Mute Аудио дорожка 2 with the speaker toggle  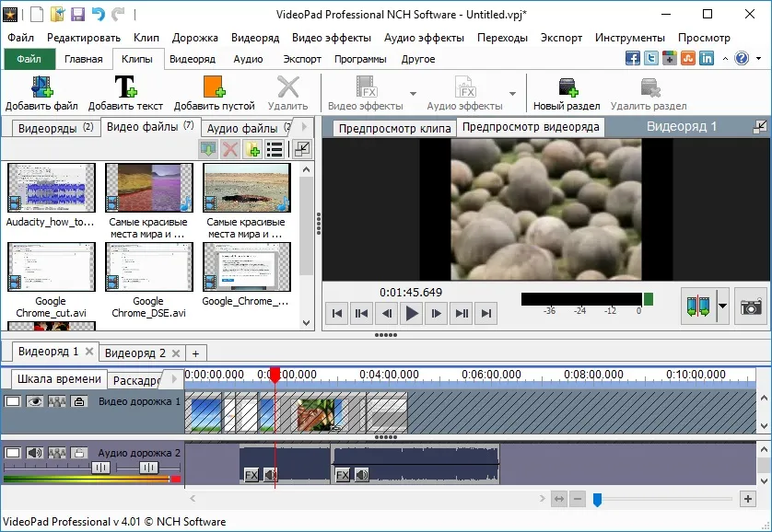[x=34, y=453]
